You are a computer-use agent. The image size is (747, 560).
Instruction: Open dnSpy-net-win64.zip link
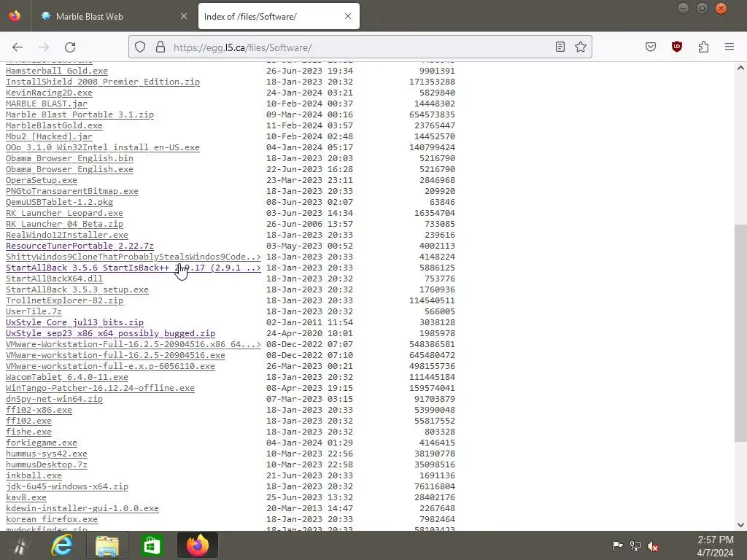54,400
